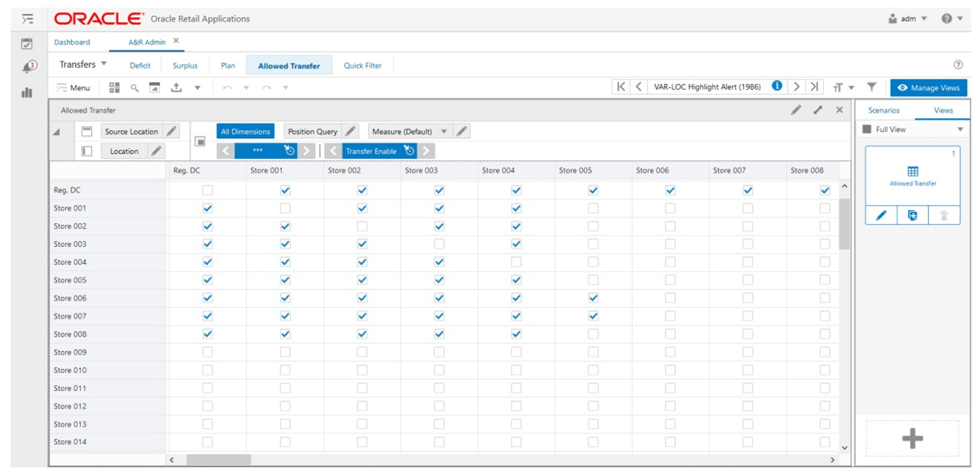Open the tasks checklist sidebar icon
Screen dimensions: 980x473
coord(27,43)
